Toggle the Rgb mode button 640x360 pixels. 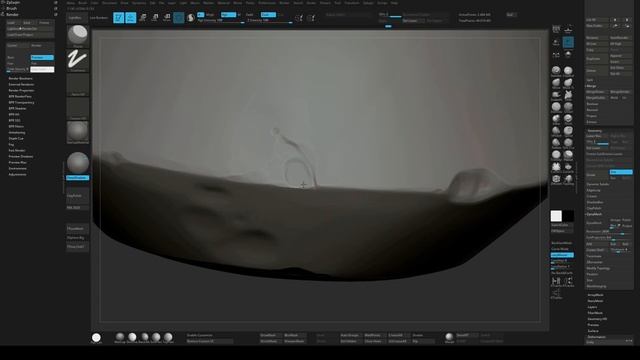click(228, 15)
